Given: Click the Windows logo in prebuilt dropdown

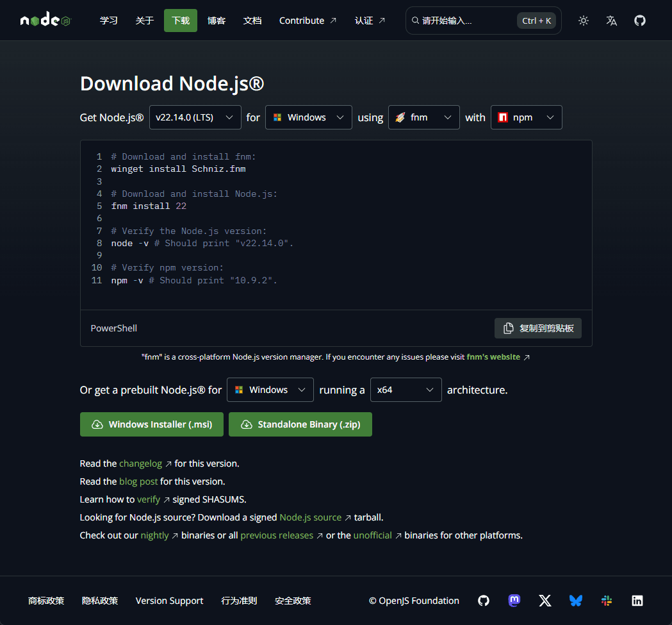Looking at the screenshot, I should point(239,390).
